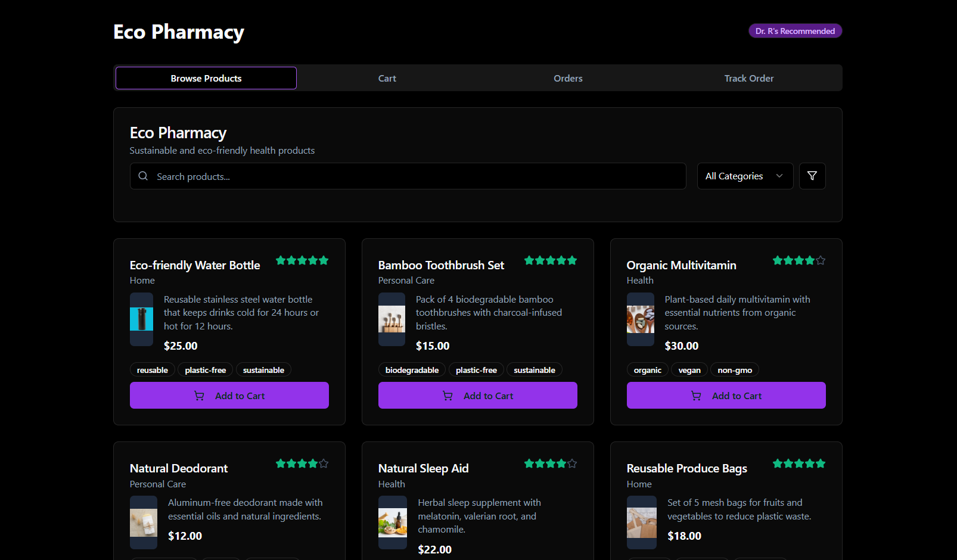The image size is (957, 560).
Task: Click star rating of Bamboo Toothbrush Set
Action: tap(551, 260)
